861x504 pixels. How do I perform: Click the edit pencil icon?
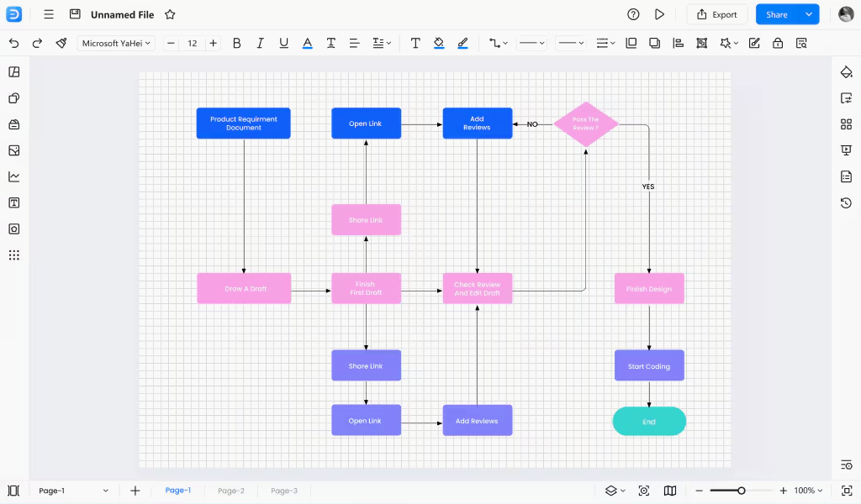[754, 44]
